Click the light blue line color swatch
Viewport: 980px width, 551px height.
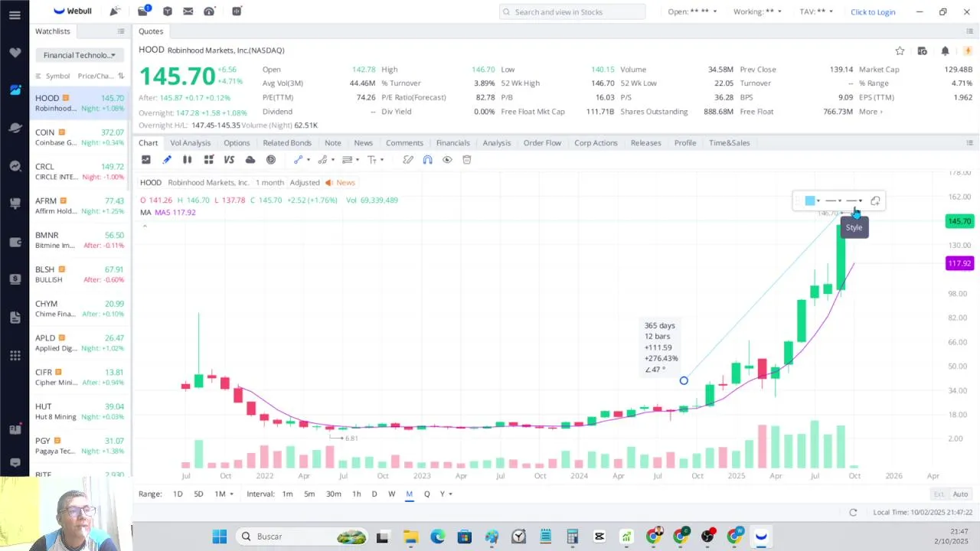click(x=809, y=201)
